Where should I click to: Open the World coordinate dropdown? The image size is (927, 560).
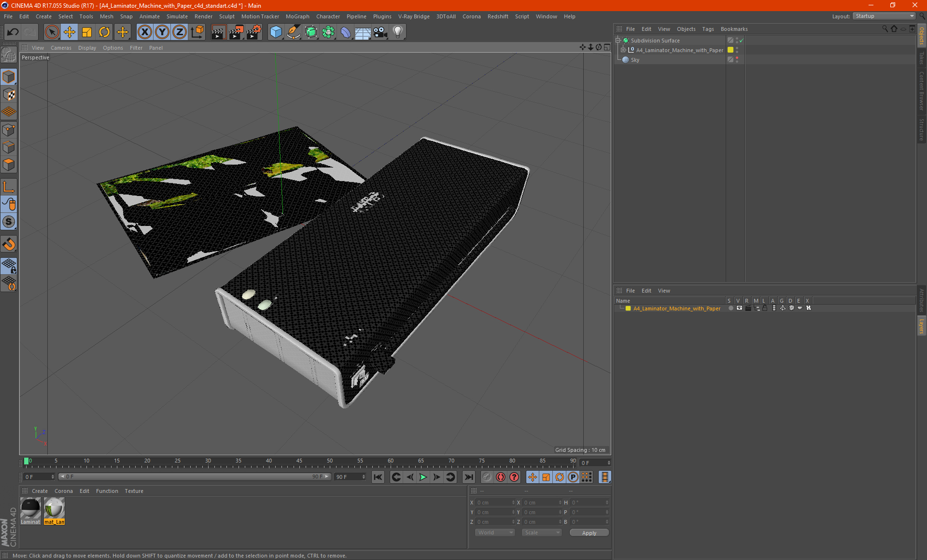tap(495, 532)
